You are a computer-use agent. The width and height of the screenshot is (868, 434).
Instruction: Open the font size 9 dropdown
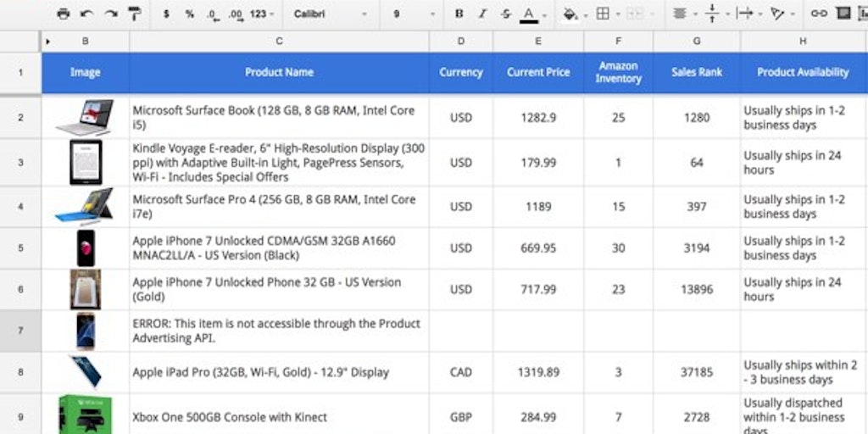414,14
